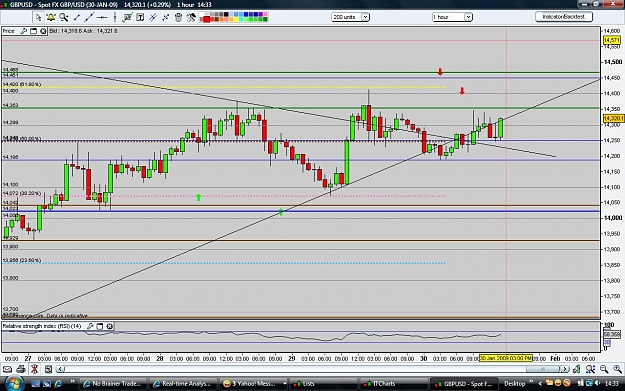Click the chart indicator tool with green check

click(127, 17)
